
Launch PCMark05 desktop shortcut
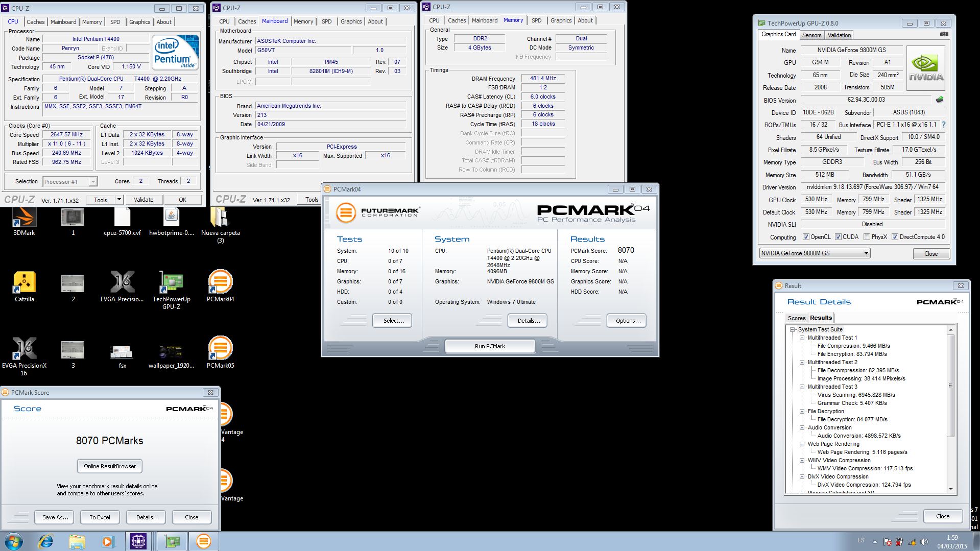coord(220,352)
